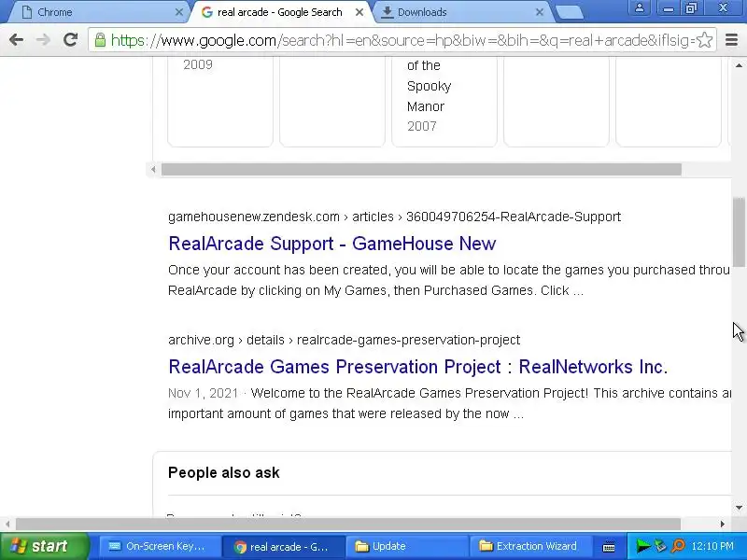Viewport: 747px width, 560px height.
Task: Open a new tab with the new tab button
Action: point(570,12)
